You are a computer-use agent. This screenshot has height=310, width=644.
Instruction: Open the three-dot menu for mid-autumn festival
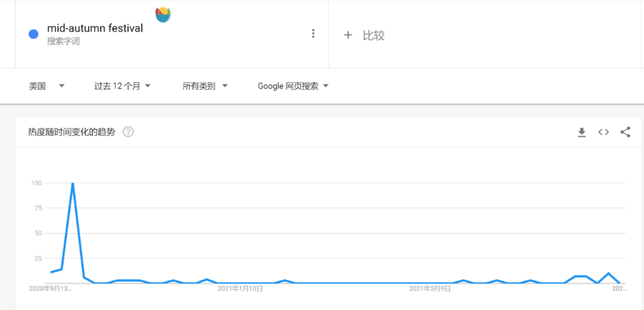click(x=313, y=34)
